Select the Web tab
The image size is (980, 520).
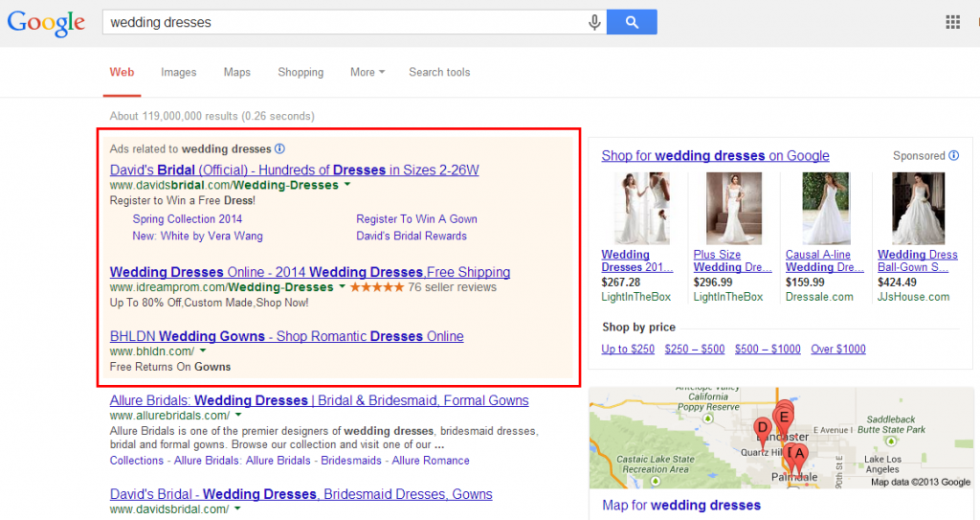(122, 72)
